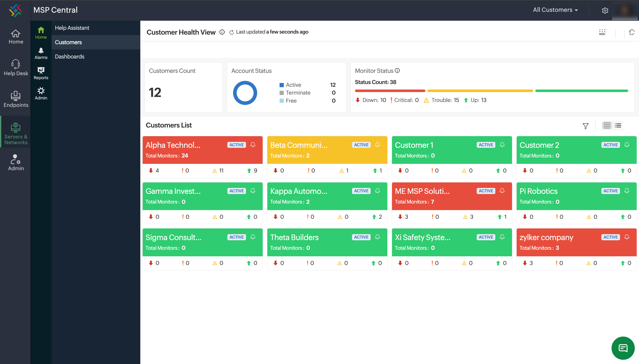Click the settings gear in header

[x=605, y=10]
